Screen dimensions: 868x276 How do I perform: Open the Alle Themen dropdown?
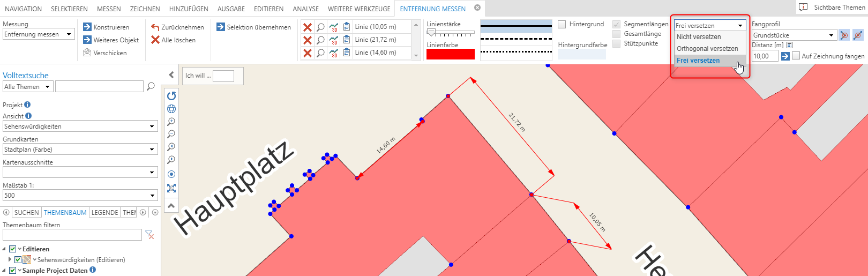(x=28, y=87)
